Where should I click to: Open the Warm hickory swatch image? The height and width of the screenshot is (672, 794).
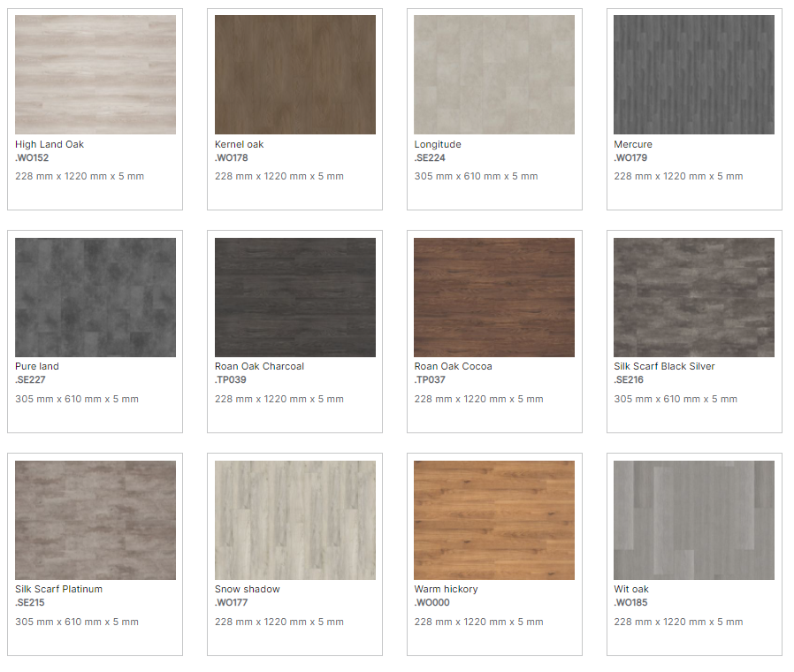[x=494, y=520]
